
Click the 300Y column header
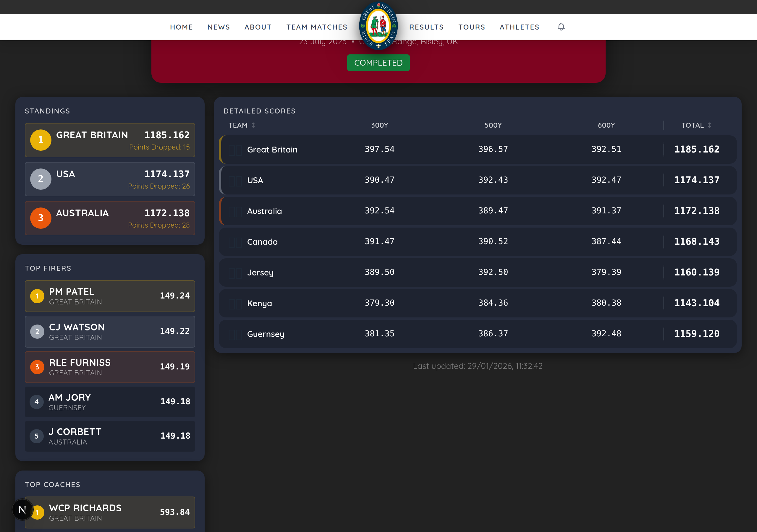pyautogui.click(x=379, y=125)
